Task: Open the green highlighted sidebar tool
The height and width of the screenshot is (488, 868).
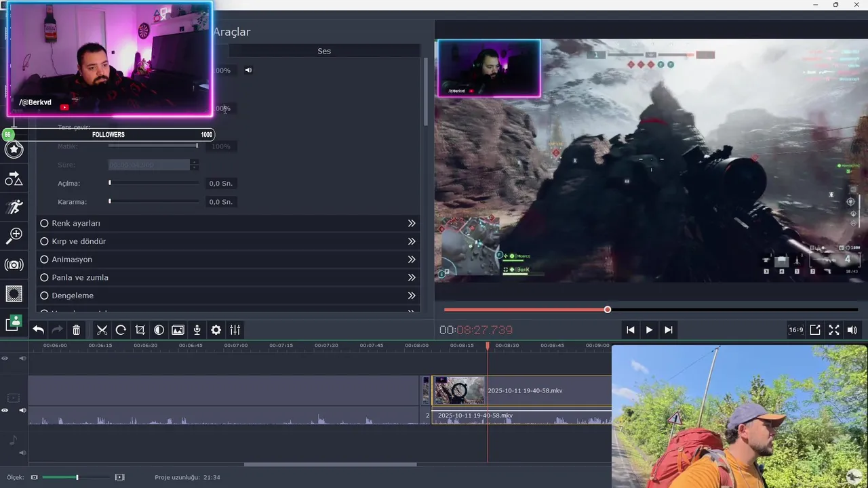Action: (x=14, y=323)
